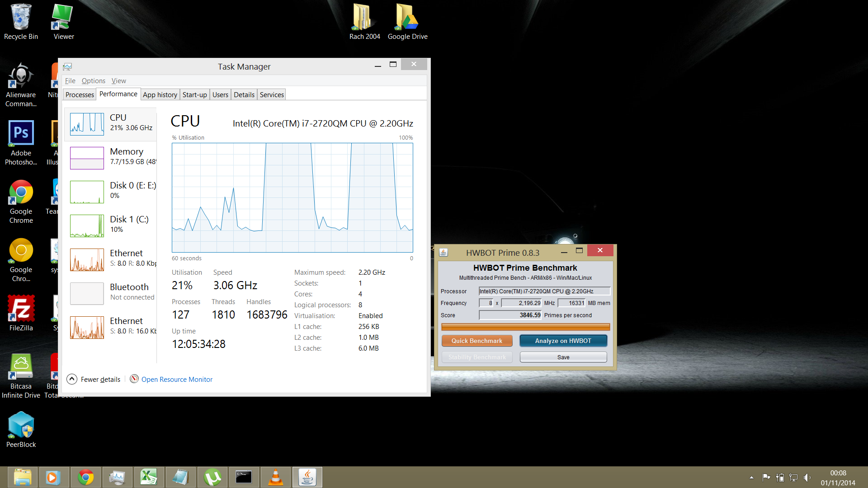The height and width of the screenshot is (488, 868).
Task: Select the Memory performance entry
Action: coord(111,158)
